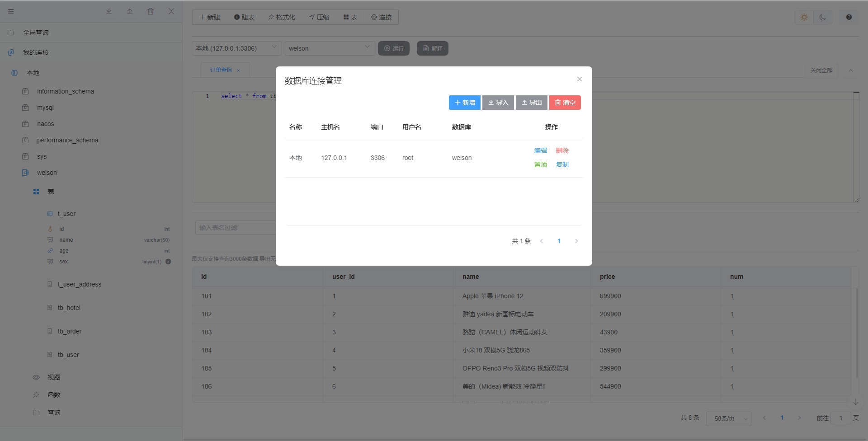Select the 订单查询 tab
This screenshot has height=441, width=868.
(221, 70)
